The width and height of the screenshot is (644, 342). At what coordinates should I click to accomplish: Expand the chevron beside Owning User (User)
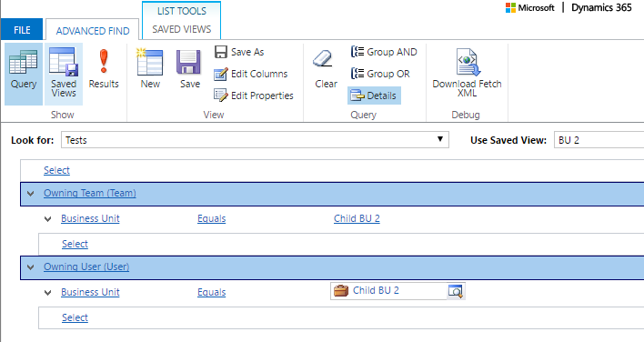(x=30, y=267)
